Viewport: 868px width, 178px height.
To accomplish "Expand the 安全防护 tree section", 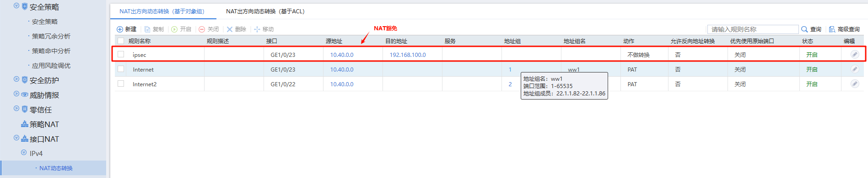I will (x=16, y=79).
